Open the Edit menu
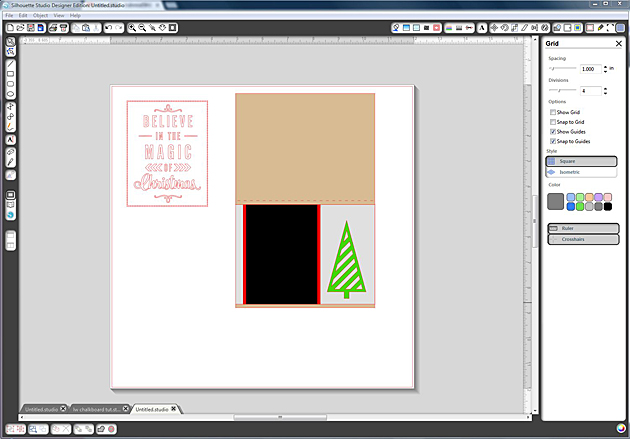The height and width of the screenshot is (439, 630). [x=23, y=15]
